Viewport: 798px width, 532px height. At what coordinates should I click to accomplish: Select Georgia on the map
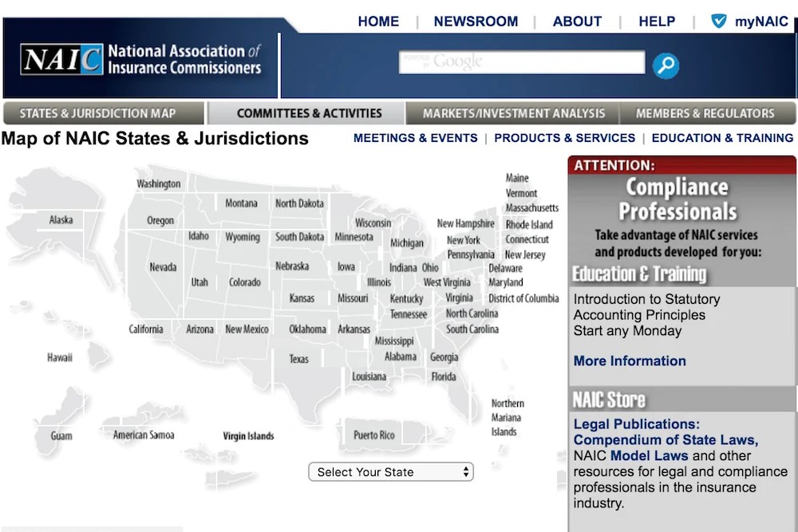444,357
